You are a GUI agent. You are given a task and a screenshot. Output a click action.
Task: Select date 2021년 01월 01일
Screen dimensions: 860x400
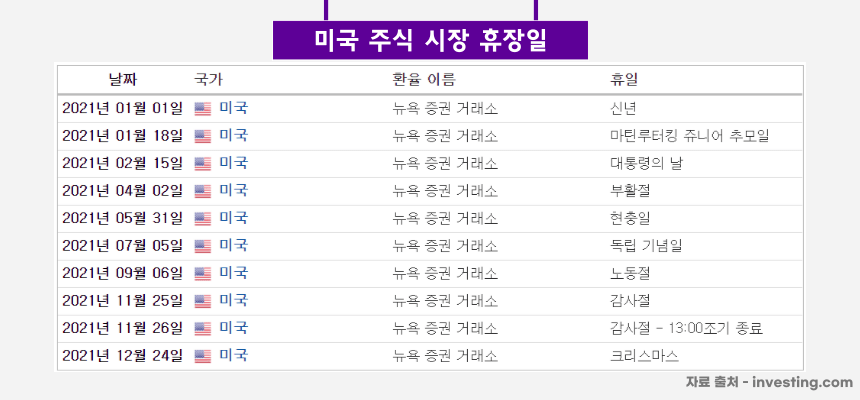point(122,108)
